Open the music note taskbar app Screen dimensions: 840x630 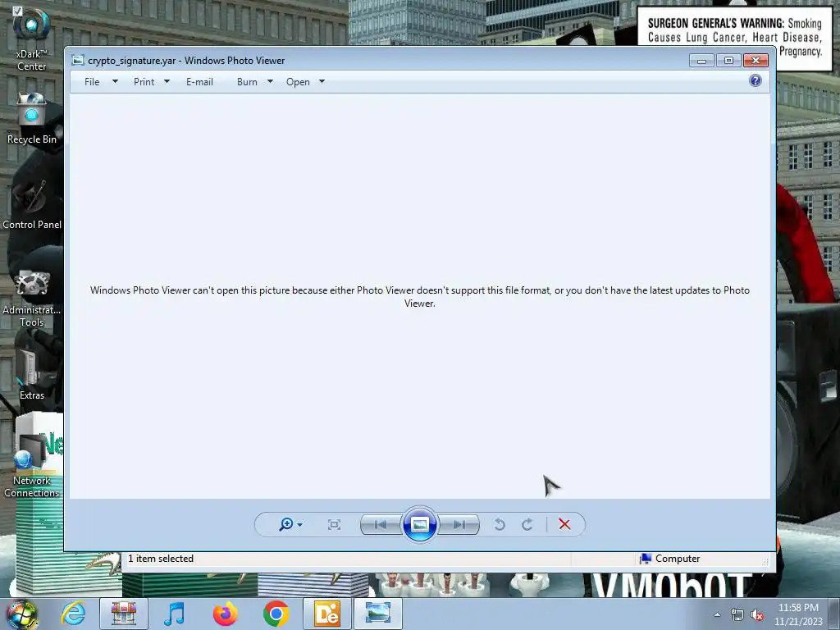(x=174, y=614)
